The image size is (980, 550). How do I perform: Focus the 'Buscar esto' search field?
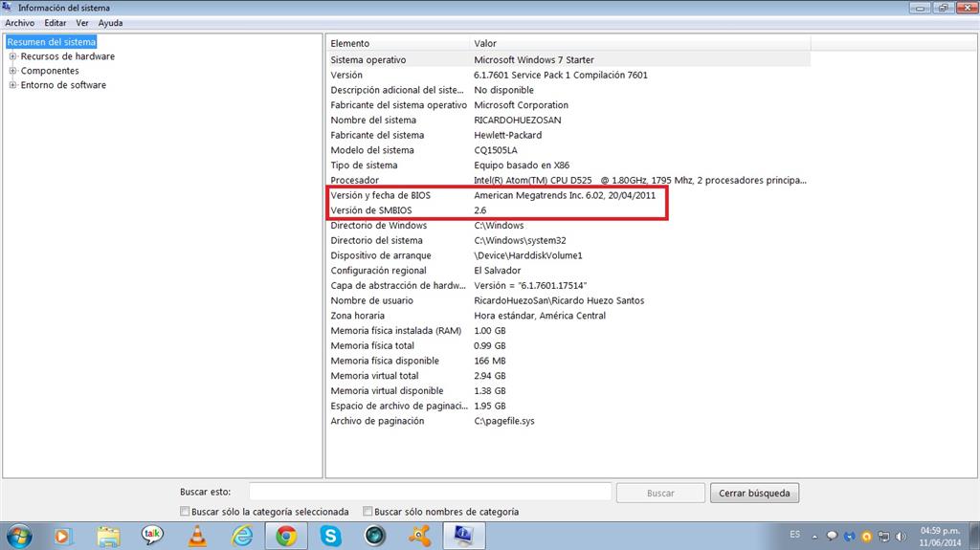[x=430, y=492]
